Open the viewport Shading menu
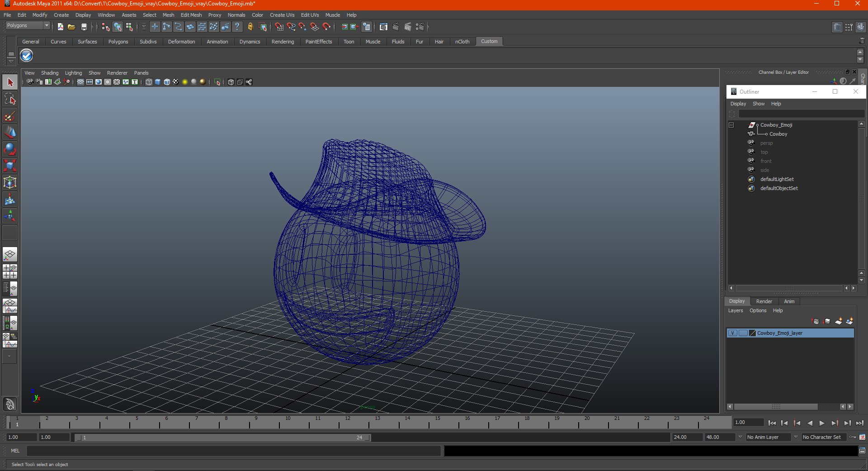The image size is (868, 471). [x=50, y=73]
